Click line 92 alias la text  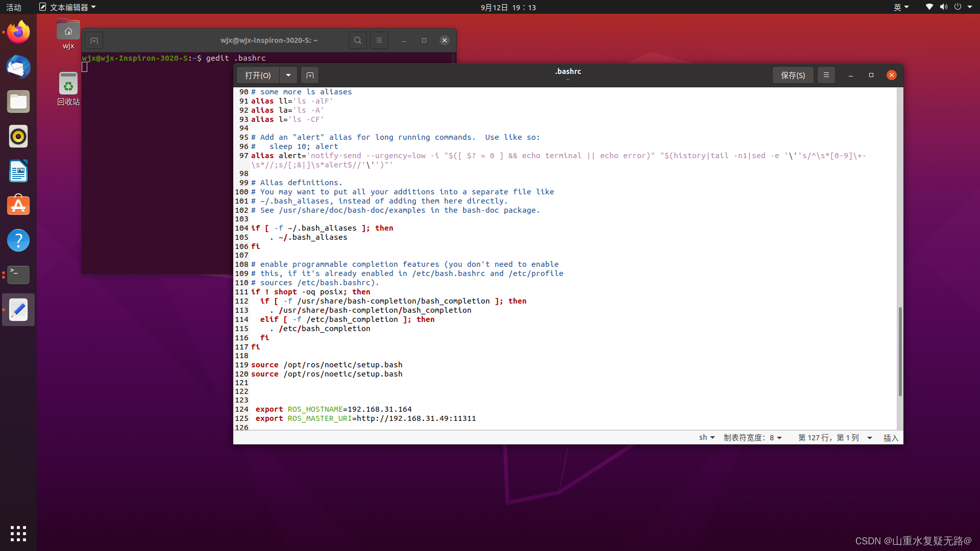[287, 110]
